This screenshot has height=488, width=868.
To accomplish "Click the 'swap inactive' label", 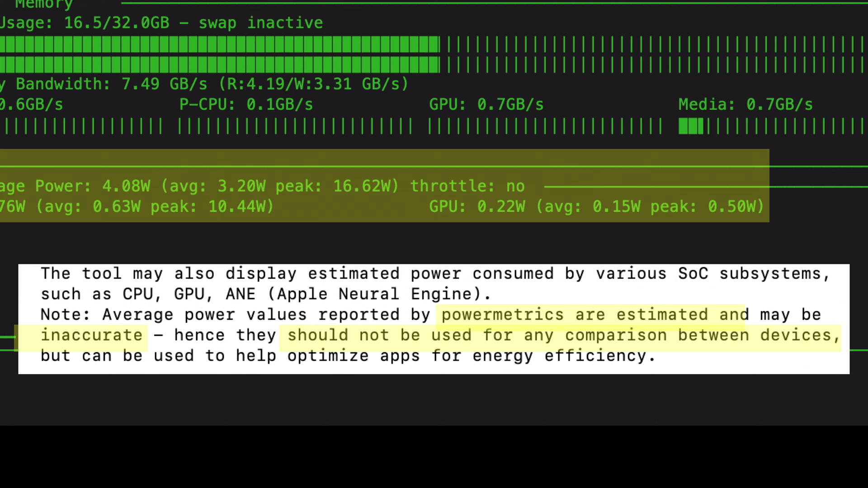I will pyautogui.click(x=261, y=23).
